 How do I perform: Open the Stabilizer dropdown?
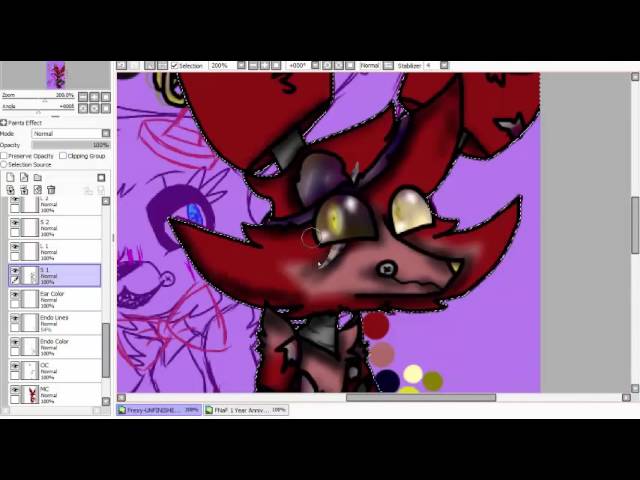(444, 65)
